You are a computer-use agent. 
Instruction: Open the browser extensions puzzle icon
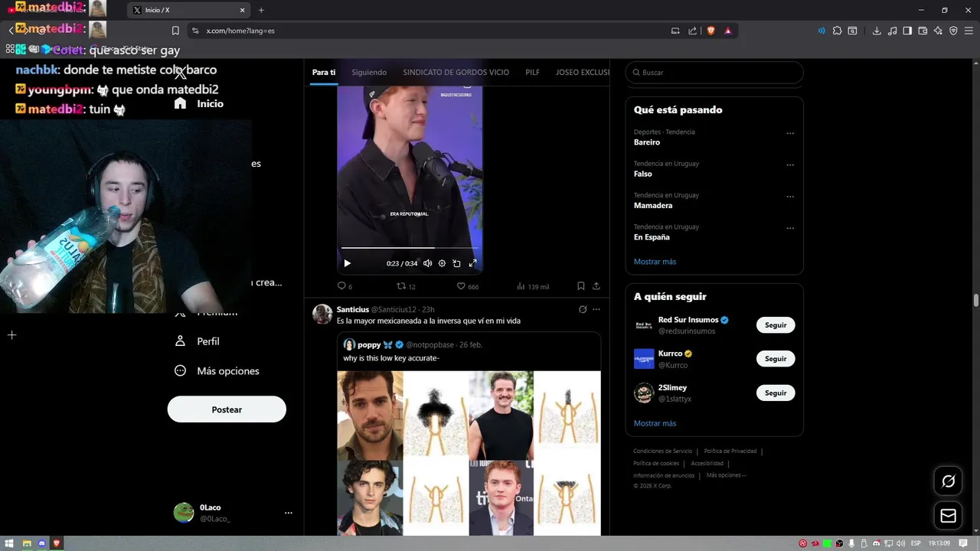[x=837, y=31]
